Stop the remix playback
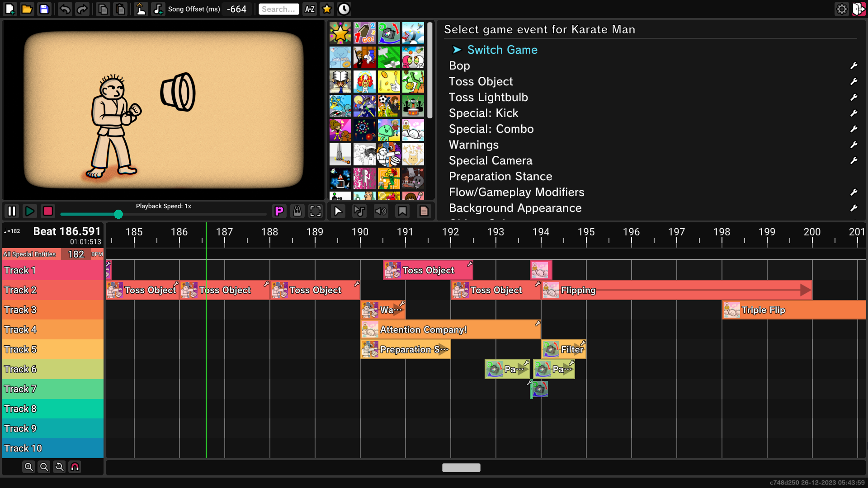 [x=48, y=211]
